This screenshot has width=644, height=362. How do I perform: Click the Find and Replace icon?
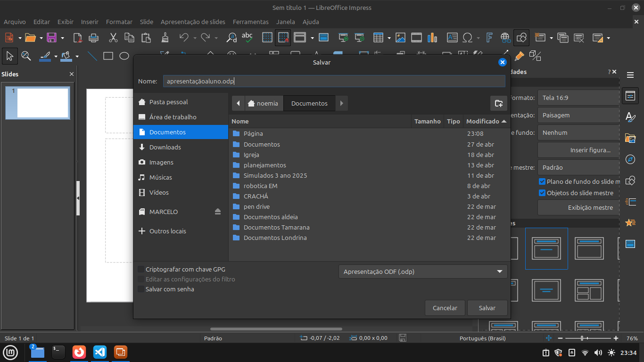(x=231, y=38)
